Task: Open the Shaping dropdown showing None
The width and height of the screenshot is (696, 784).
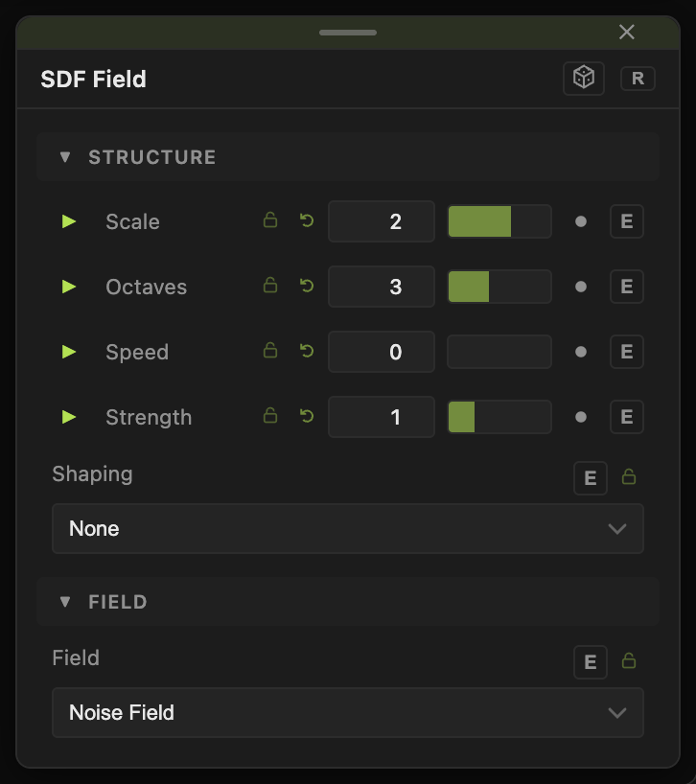Action: tap(348, 528)
